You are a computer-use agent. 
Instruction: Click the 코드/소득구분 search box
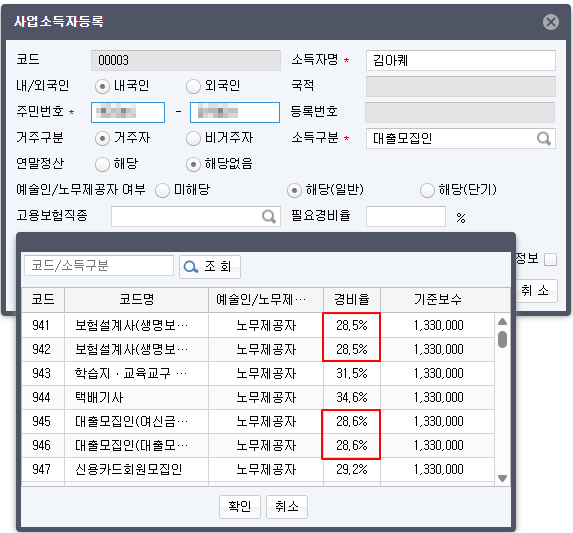coord(99,266)
